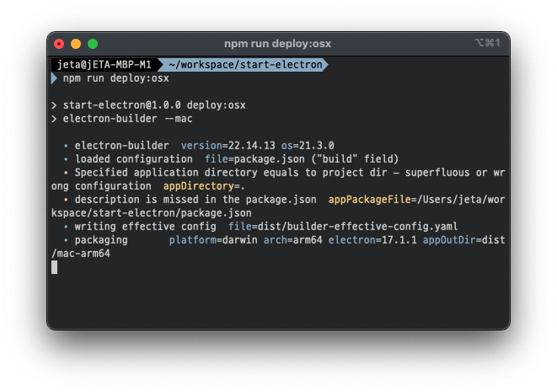The width and height of the screenshot is (557, 392).
Task: Click 'description is missed in the package.json' text
Action: pyautogui.click(x=195, y=200)
